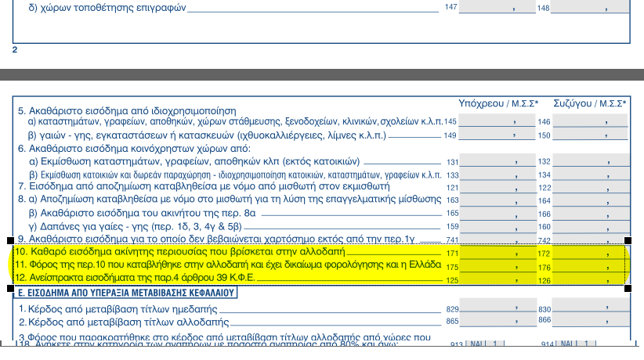Screen dimensions: 644x360
Task: Click line 'β) γαιών - γης, εγκαταστάσεων ή κατασκευών'
Action: [x=207, y=135]
